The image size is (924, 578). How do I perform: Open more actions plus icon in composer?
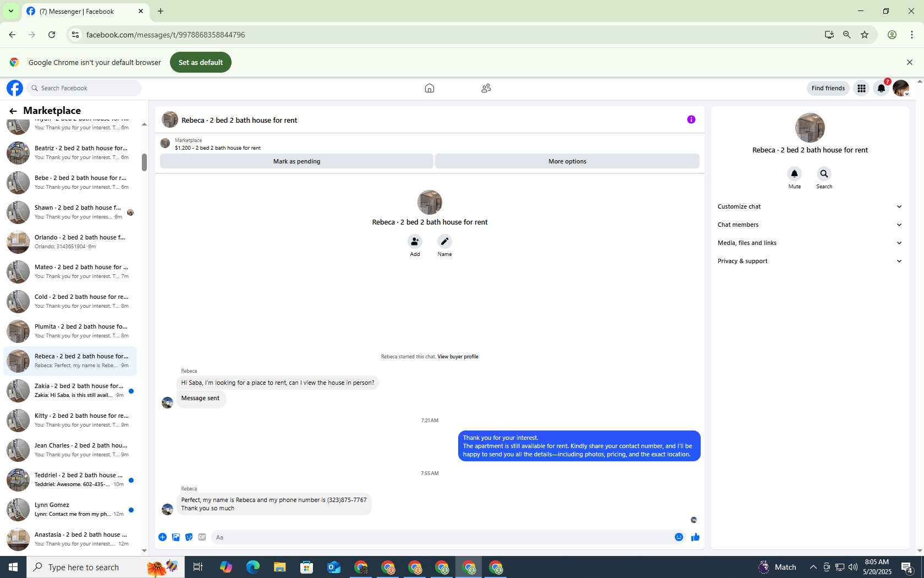pos(162,537)
